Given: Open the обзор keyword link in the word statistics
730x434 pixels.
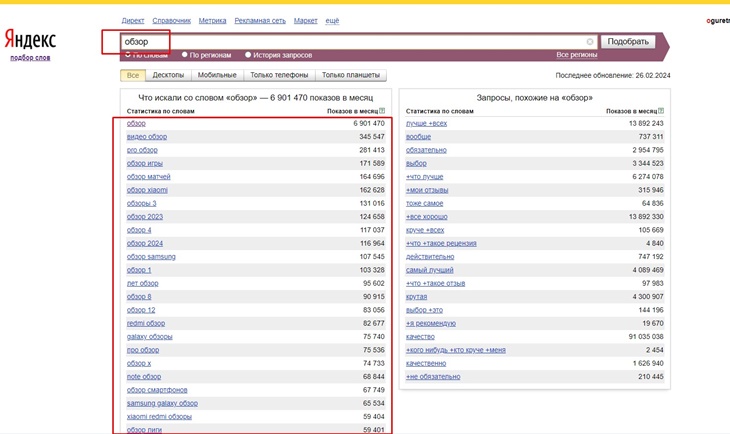Looking at the screenshot, I should 136,123.
